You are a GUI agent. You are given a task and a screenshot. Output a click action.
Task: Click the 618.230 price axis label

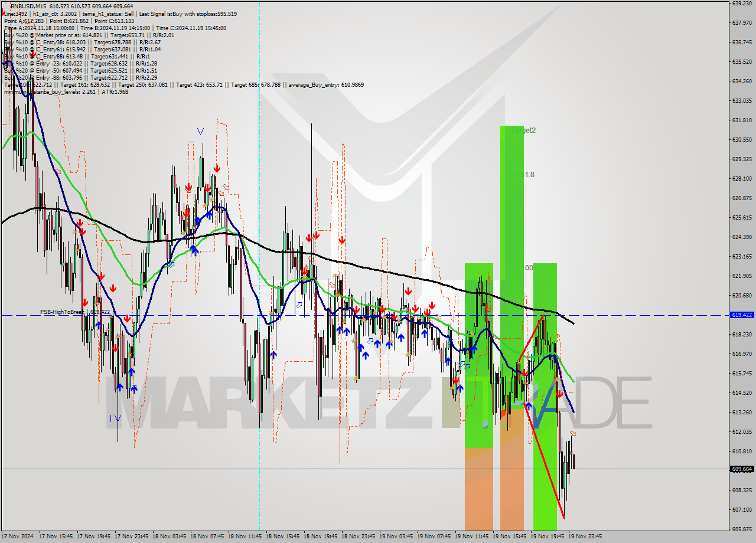point(742,334)
